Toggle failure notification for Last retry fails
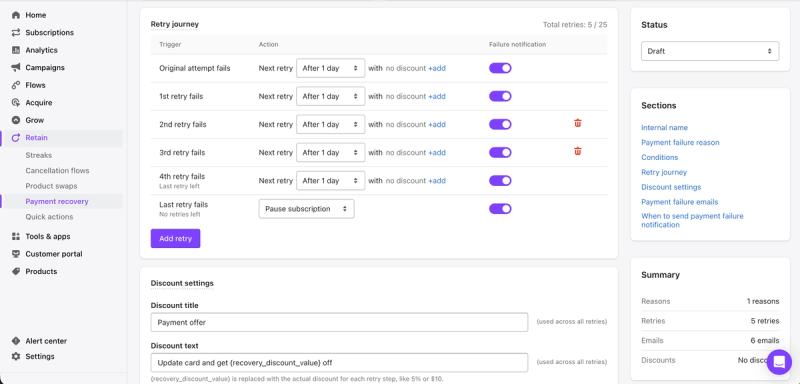The height and width of the screenshot is (384, 800). point(500,209)
